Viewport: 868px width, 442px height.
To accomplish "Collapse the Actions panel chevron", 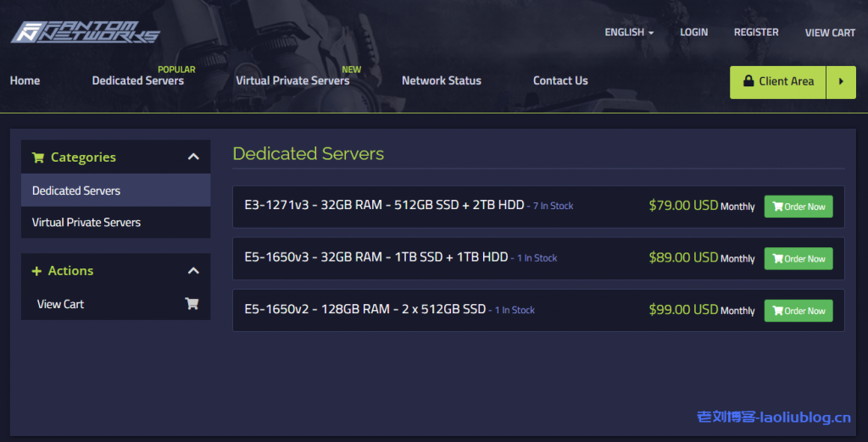I will [x=193, y=271].
